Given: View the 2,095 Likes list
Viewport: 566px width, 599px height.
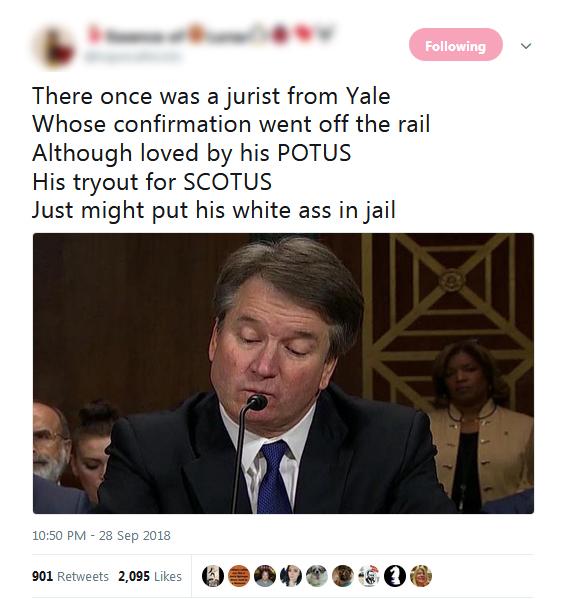Looking at the screenshot, I should (x=150, y=576).
